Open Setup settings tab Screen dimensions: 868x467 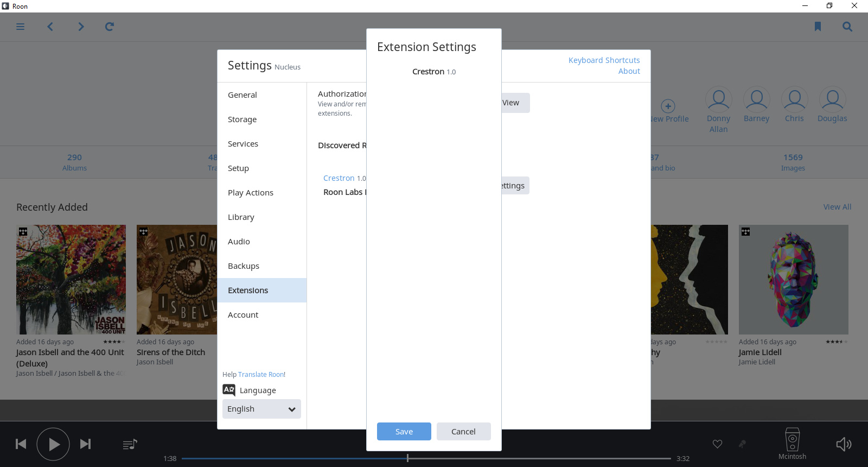262,168
